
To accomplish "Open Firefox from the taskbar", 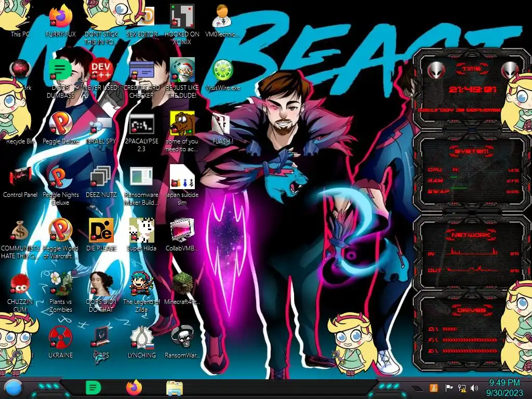I will (134, 388).
